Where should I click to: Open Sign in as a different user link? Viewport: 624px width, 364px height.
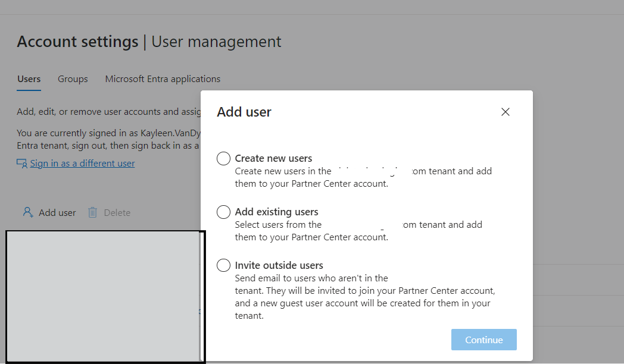pyautogui.click(x=82, y=163)
